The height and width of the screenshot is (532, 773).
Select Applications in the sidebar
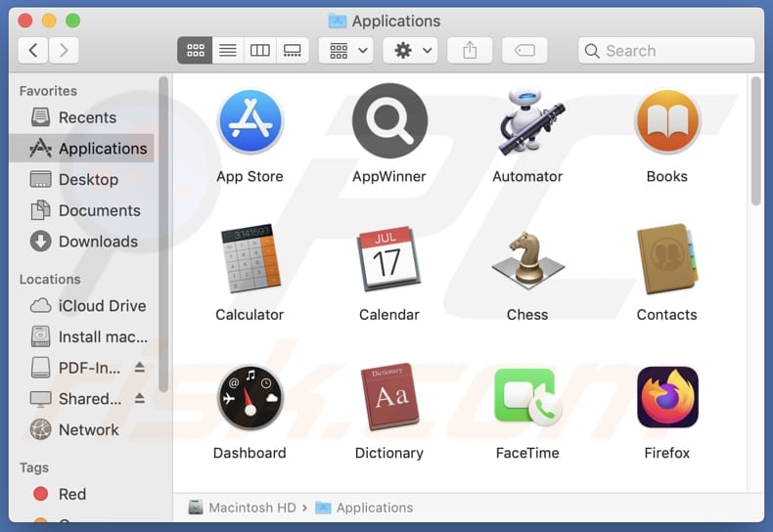[x=82, y=149]
